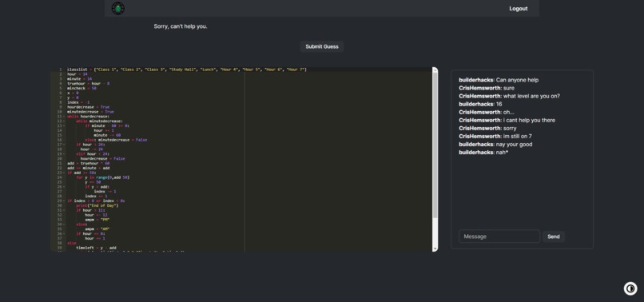
Task: Collapse the code fold at line 26
Action: (64, 187)
